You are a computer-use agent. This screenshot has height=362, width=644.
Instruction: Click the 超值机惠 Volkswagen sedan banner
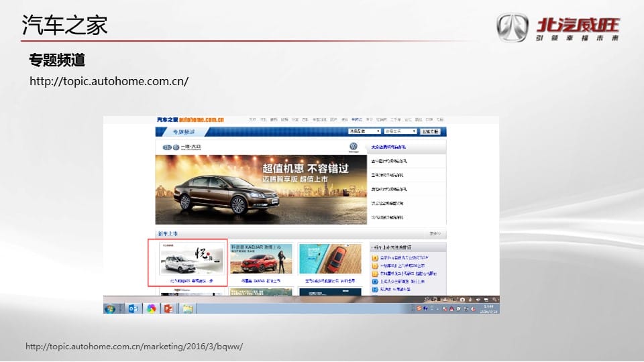pos(260,190)
